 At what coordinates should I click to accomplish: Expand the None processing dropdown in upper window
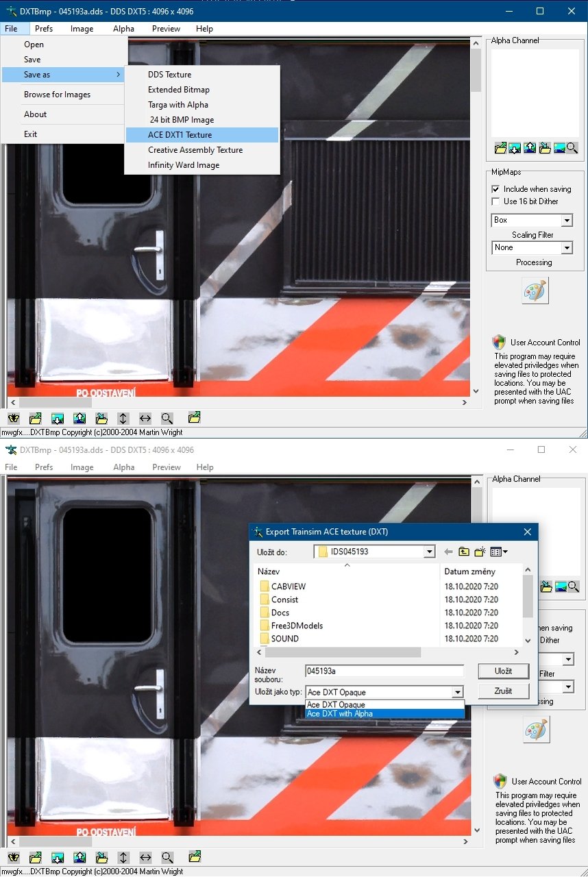[567, 248]
